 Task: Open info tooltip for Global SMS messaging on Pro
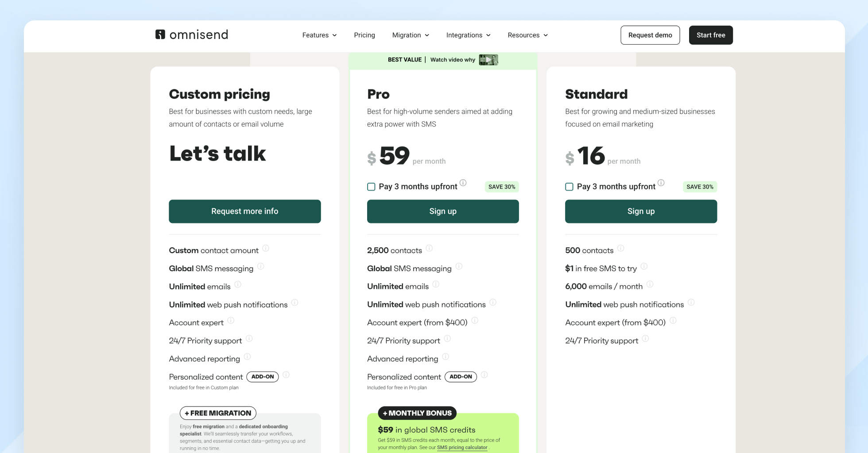click(459, 267)
